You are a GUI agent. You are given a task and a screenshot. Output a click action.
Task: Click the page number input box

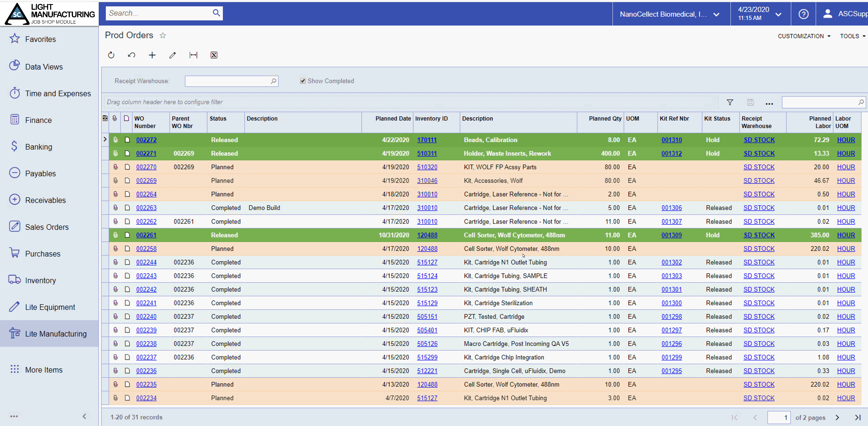(779, 417)
